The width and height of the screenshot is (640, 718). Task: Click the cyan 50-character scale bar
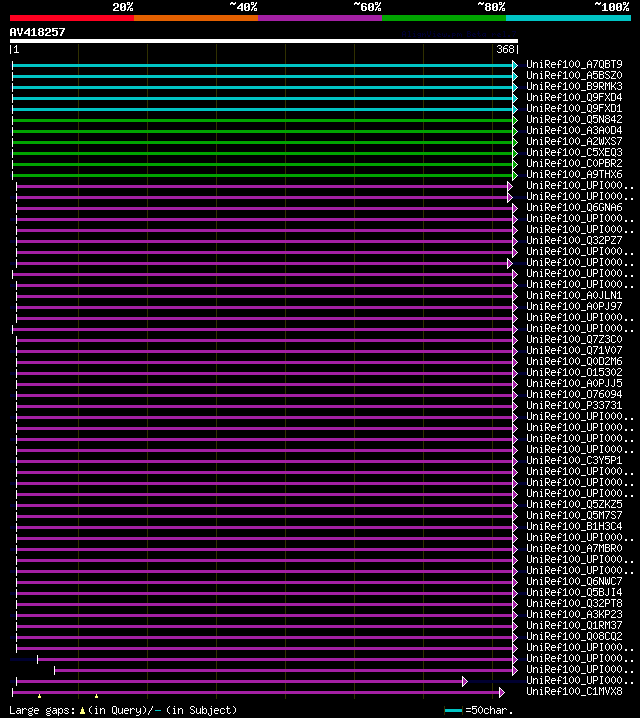tap(453, 711)
